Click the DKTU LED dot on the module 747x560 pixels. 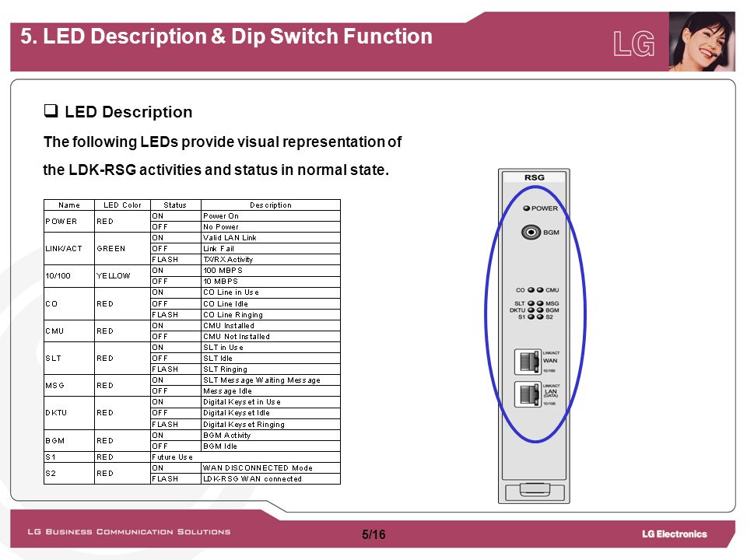(531, 310)
